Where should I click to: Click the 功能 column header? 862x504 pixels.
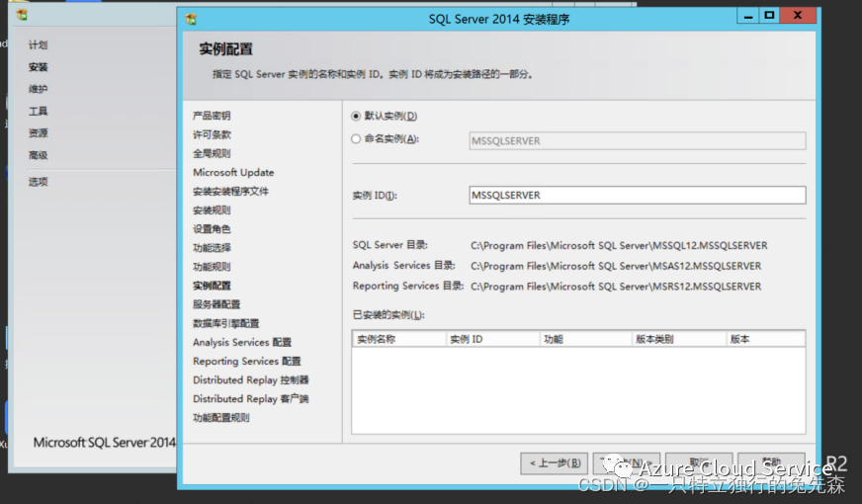585,339
